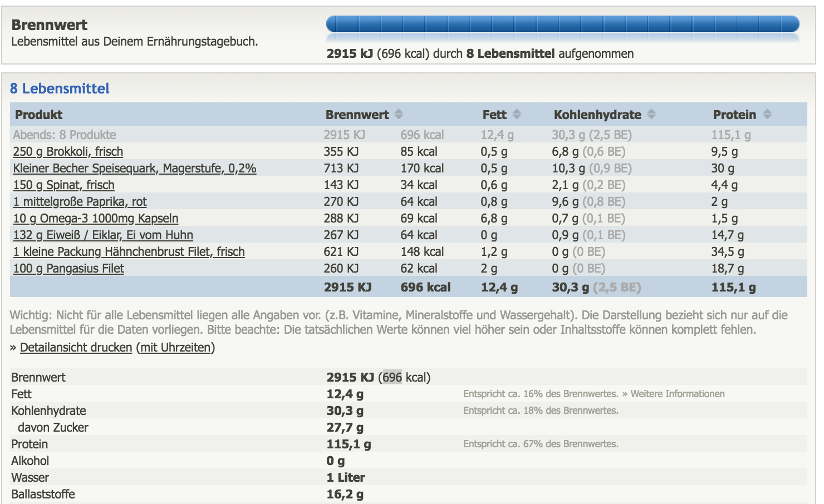The height and width of the screenshot is (504, 824).
Task: Click the Brennwert column header text
Action: click(357, 115)
